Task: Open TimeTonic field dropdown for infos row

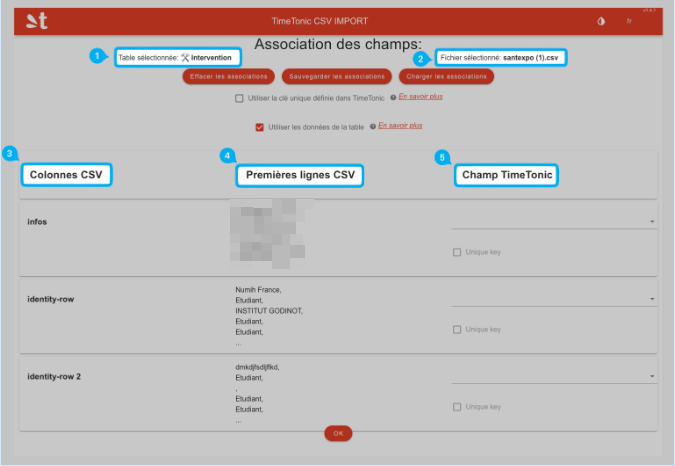Action: pyautogui.click(x=554, y=221)
